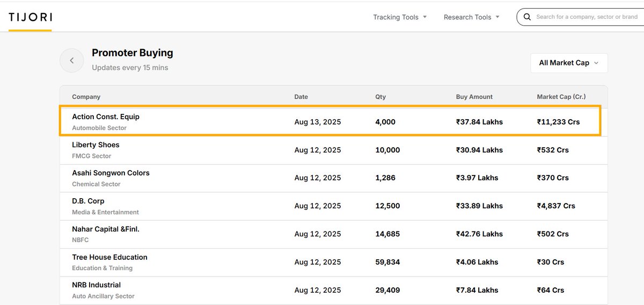Screen dimensions: 644x305
Task: Select the 4,000 quantity for Action Const.
Action: click(385, 122)
